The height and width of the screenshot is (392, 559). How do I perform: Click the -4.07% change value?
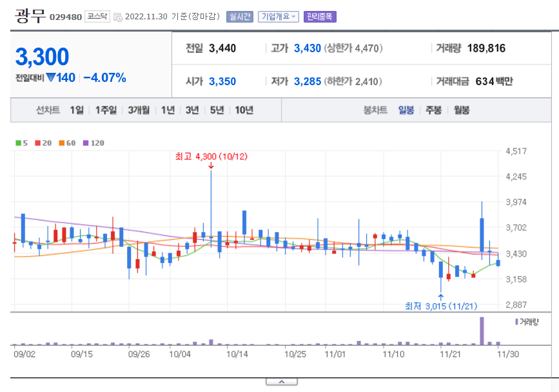(105, 77)
